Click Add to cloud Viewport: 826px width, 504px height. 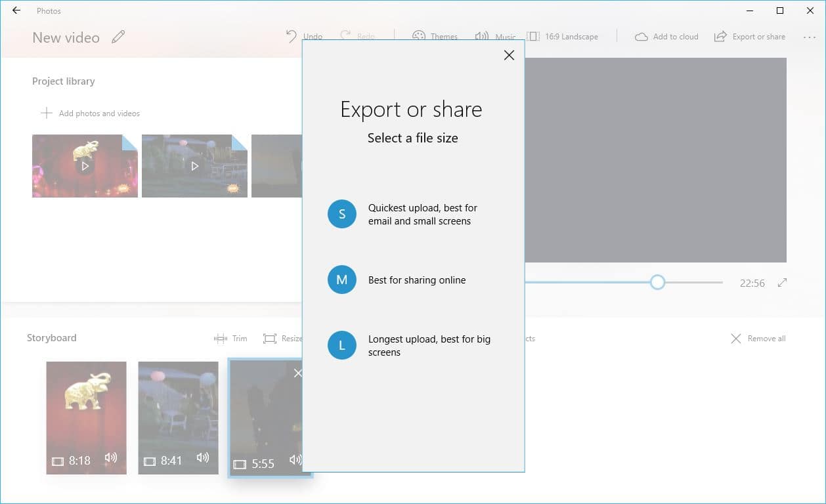point(666,37)
